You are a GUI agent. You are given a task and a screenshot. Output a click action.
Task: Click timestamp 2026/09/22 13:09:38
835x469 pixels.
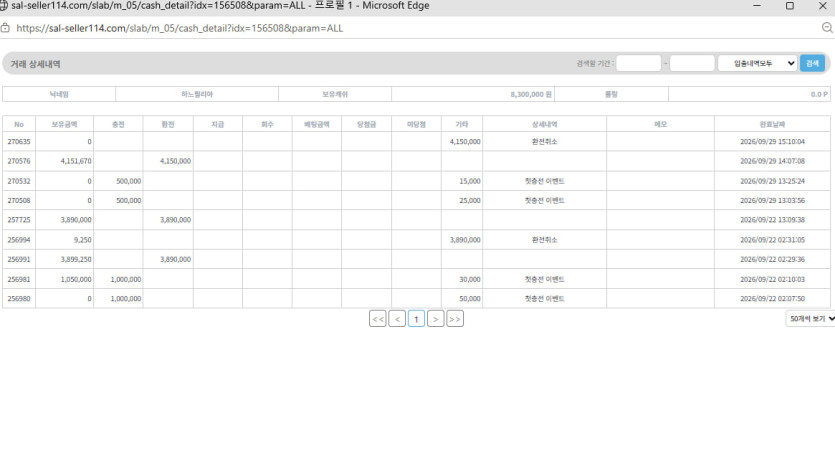point(772,219)
